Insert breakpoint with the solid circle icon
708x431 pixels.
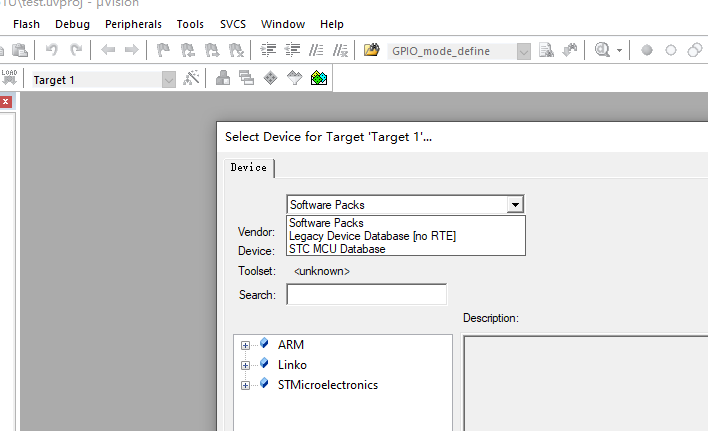pos(647,50)
